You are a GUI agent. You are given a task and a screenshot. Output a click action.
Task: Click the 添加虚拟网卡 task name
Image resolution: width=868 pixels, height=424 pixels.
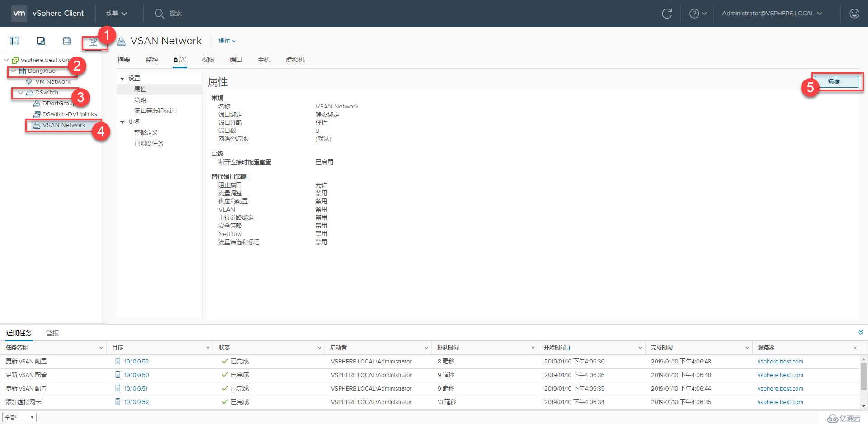[x=24, y=402]
